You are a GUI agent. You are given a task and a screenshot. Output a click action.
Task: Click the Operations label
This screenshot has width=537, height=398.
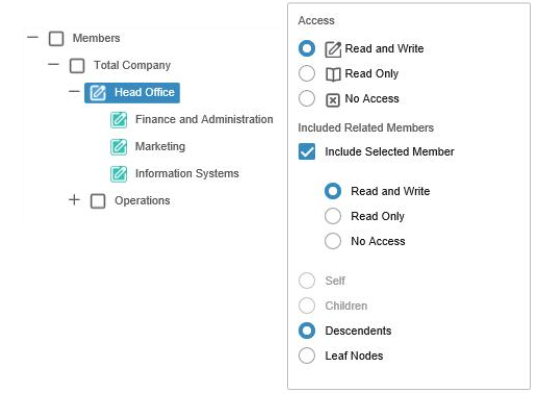[142, 201]
